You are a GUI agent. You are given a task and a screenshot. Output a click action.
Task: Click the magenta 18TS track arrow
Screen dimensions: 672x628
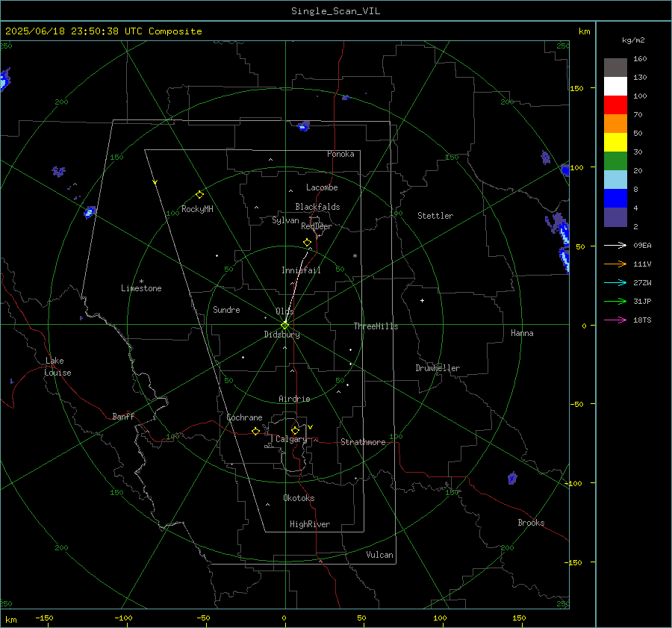coord(615,320)
